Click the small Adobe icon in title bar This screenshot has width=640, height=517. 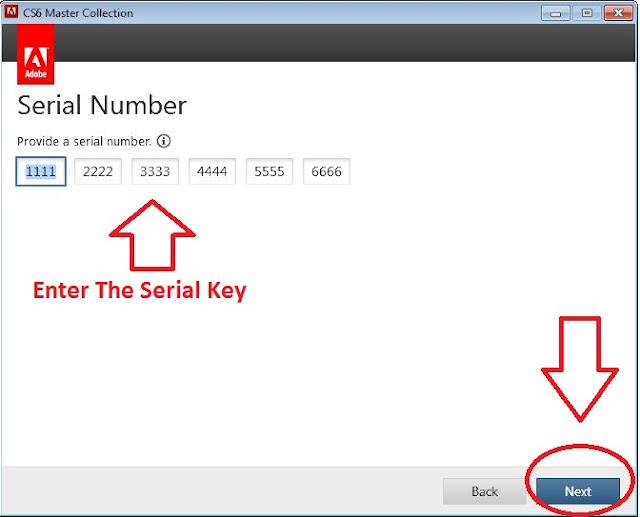click(x=11, y=11)
